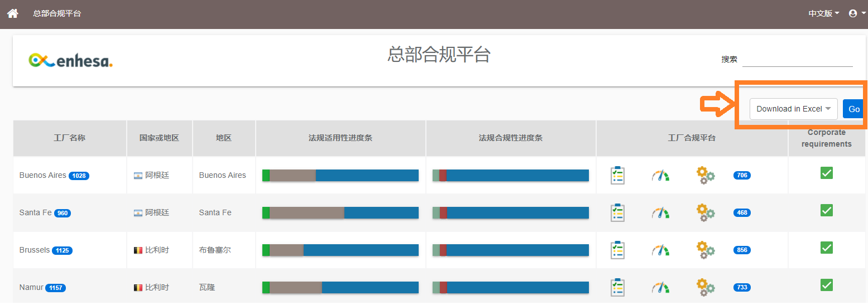Sort by 工厂名称 column header

coord(70,138)
